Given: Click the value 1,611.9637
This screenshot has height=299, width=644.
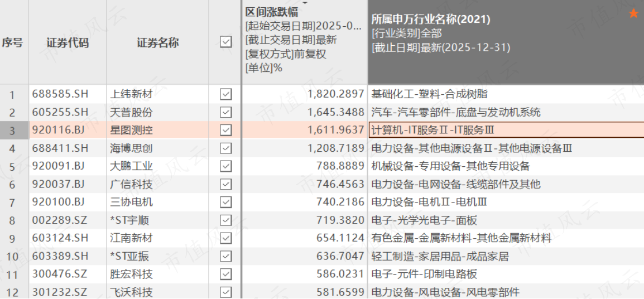Looking at the screenshot, I should (336, 130).
